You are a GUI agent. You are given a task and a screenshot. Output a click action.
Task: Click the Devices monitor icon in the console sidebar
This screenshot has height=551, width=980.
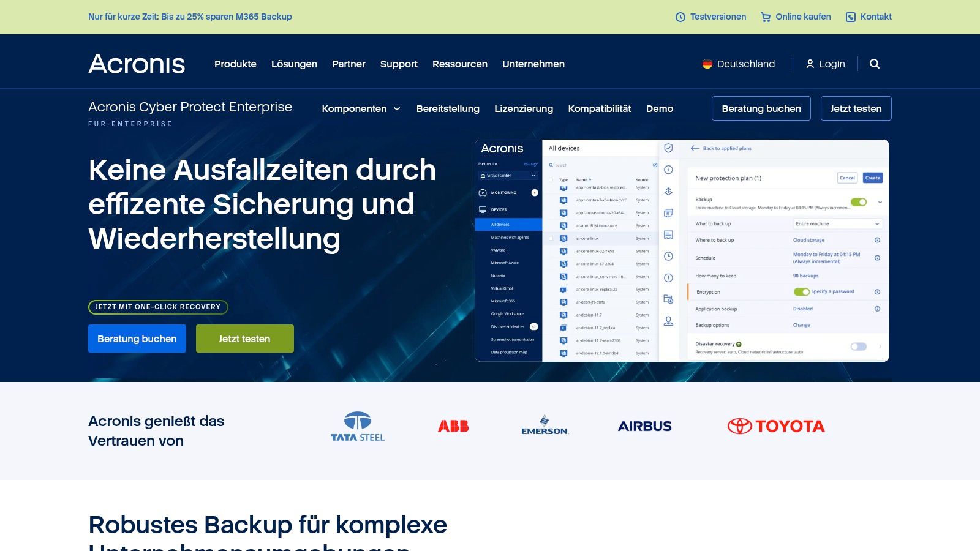[483, 209]
